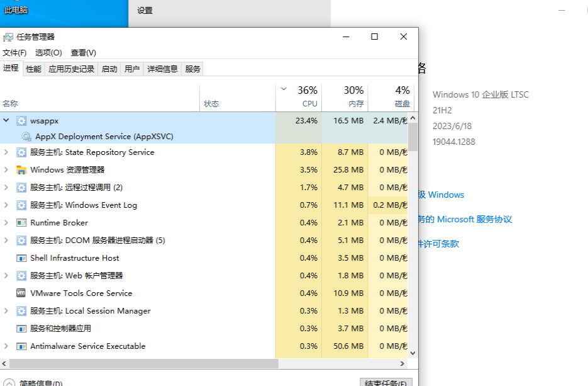Open the 详细信息 tab
The image size is (588, 386).
[x=162, y=69]
